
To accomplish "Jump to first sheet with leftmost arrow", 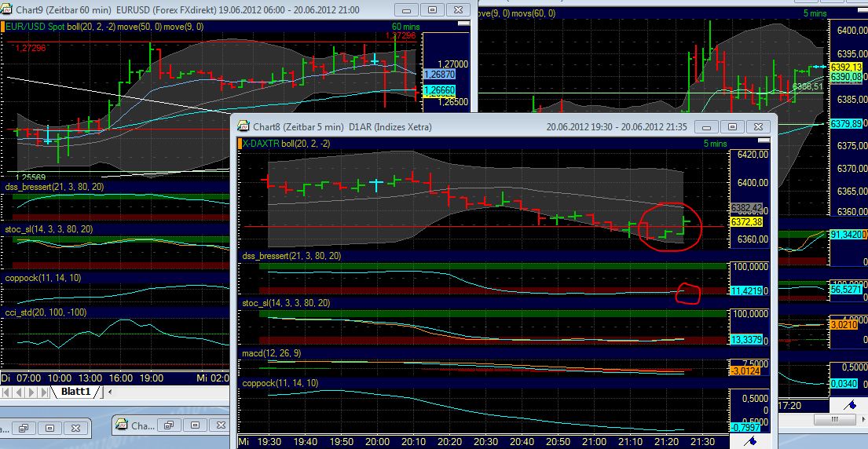I will coord(6,392).
